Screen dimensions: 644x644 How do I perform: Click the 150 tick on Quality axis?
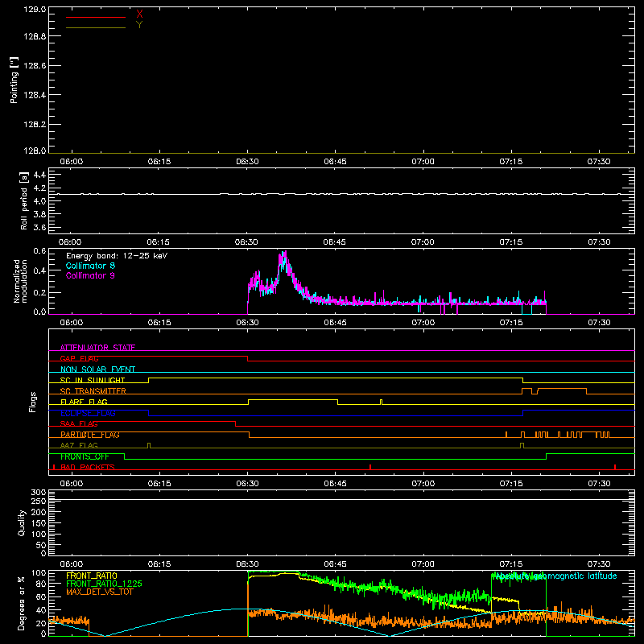39,523
